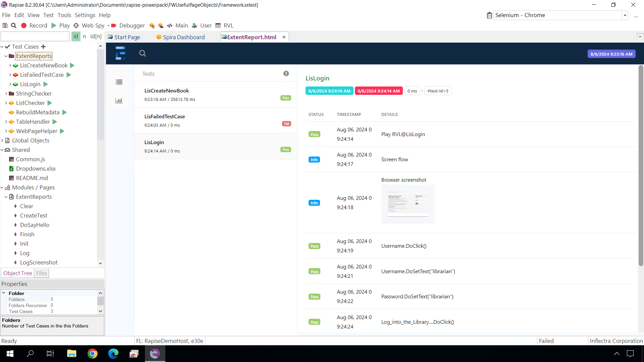This screenshot has height=362, width=644.
Task: Toggle the 'id' search filter
Action: [x=76, y=36]
